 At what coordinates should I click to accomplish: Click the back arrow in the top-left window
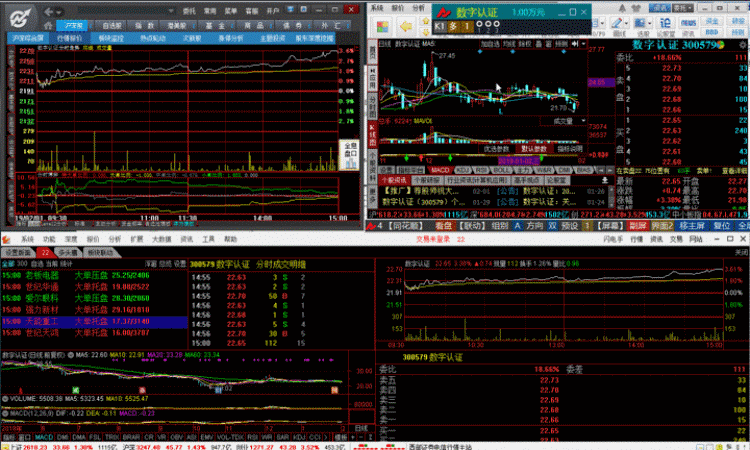49,11
